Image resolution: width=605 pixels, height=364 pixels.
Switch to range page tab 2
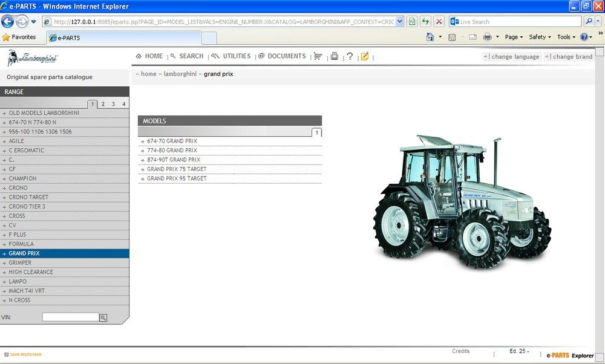(103, 104)
